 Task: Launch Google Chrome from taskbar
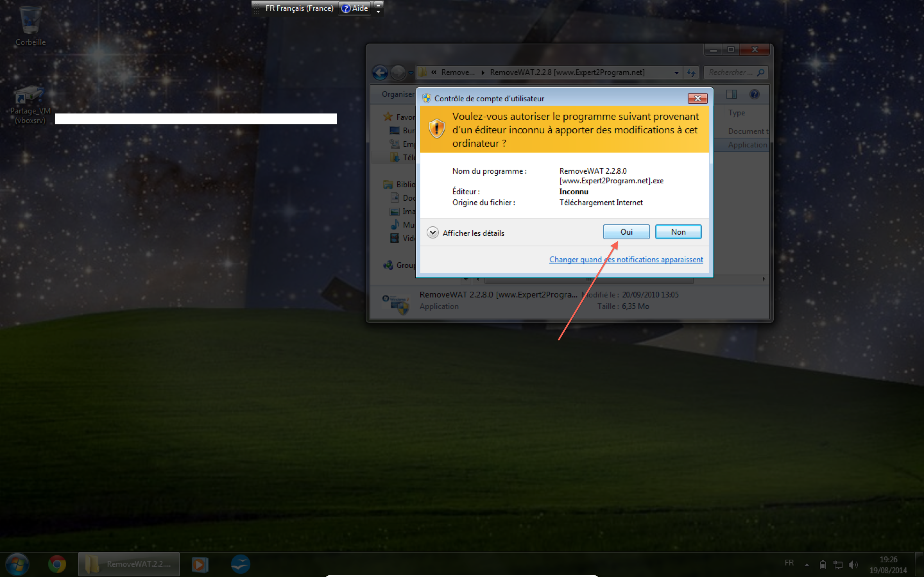click(57, 564)
